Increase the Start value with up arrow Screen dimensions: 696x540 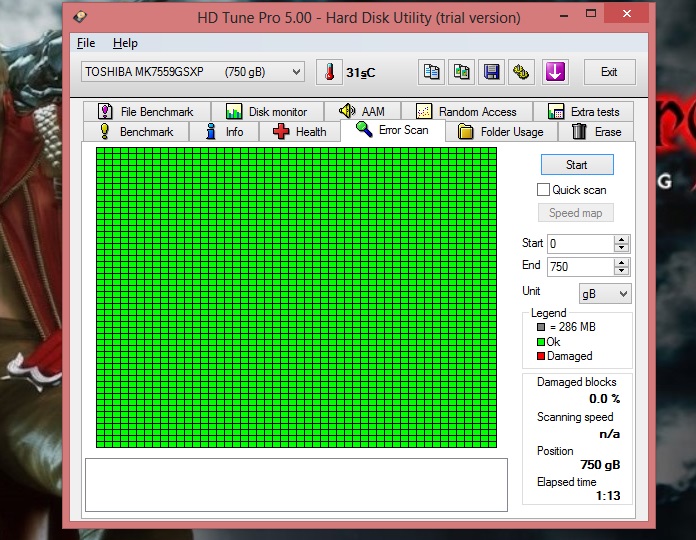coord(622,240)
